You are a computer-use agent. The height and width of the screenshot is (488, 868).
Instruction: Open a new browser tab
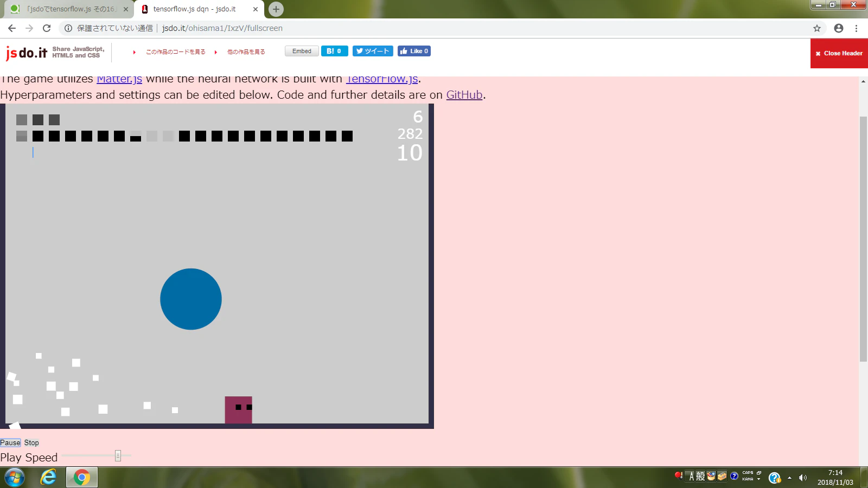276,9
